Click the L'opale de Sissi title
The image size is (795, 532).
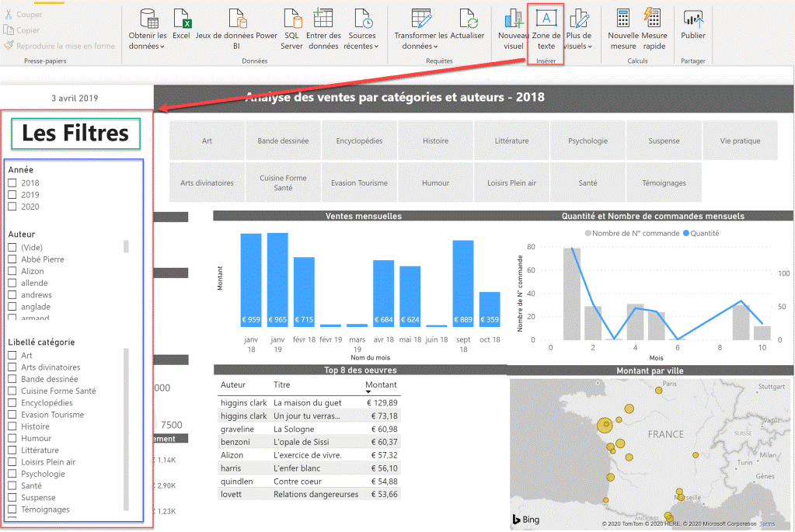pos(302,442)
